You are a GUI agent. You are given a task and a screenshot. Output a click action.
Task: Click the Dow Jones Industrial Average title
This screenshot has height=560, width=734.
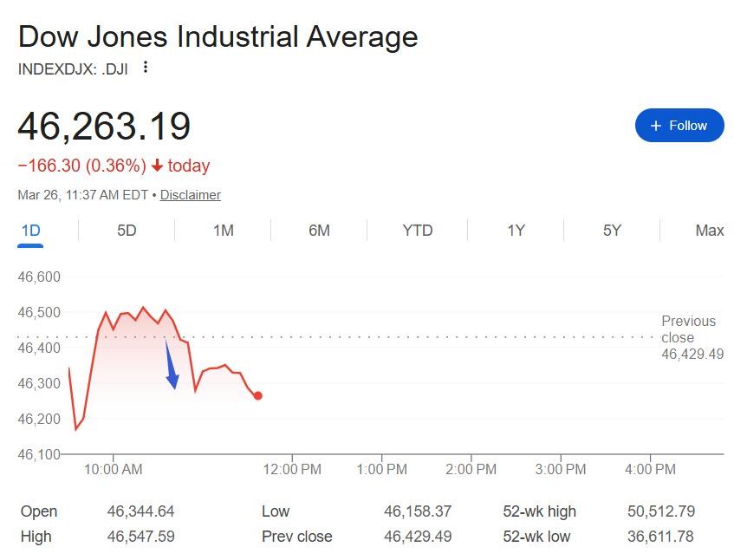[218, 37]
